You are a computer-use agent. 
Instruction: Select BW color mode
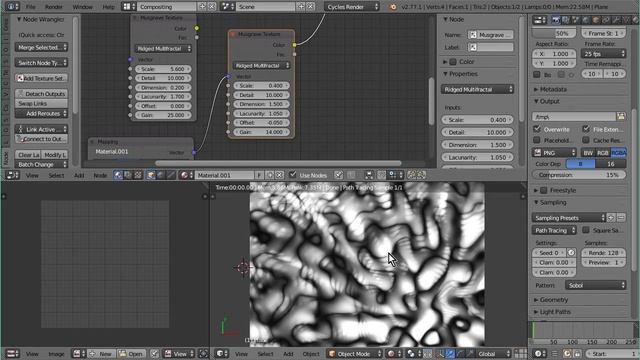(588, 153)
